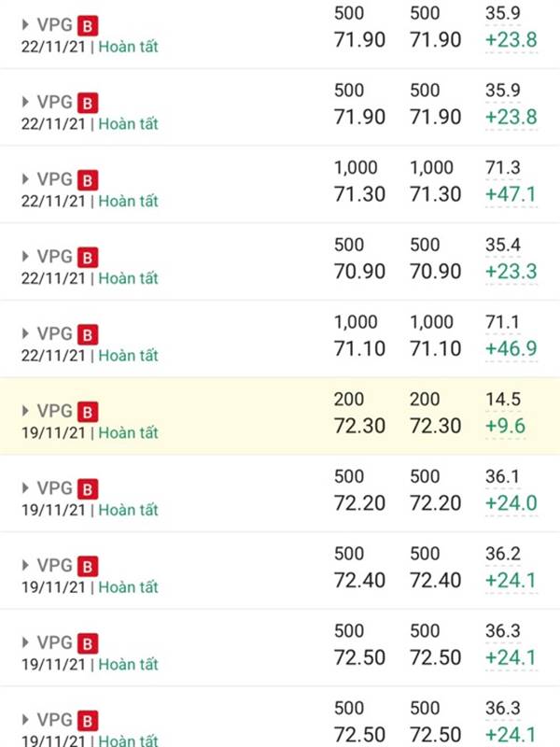Click red B badge on 72.20 order
The height and width of the screenshot is (747, 560).
(88, 488)
